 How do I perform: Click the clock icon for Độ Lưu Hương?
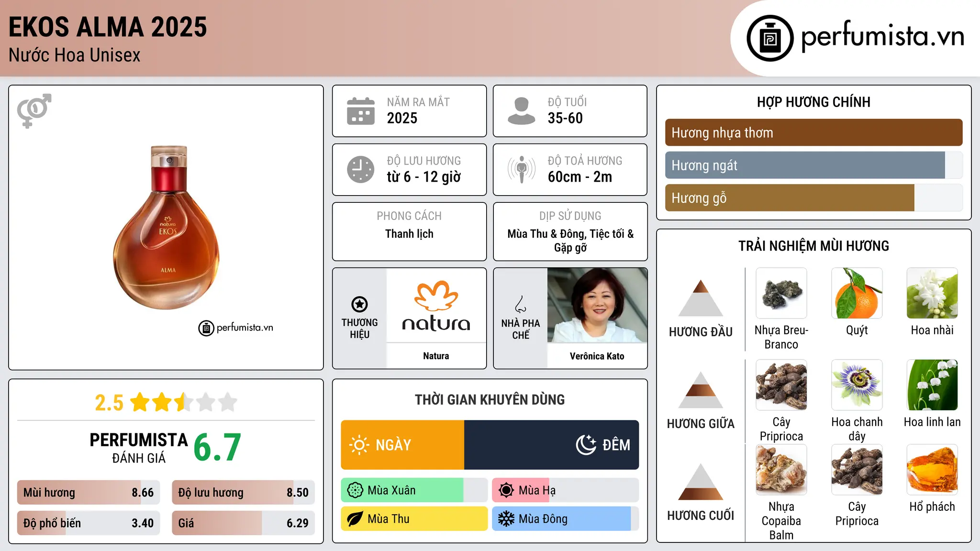click(361, 169)
